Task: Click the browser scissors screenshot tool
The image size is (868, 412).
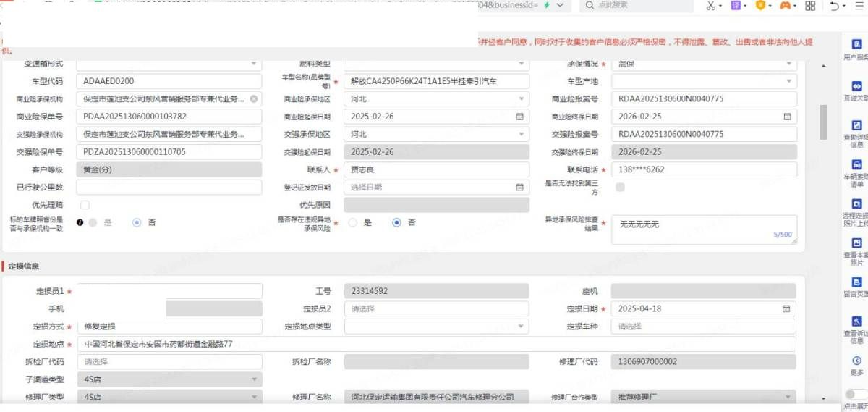Action: point(710,6)
